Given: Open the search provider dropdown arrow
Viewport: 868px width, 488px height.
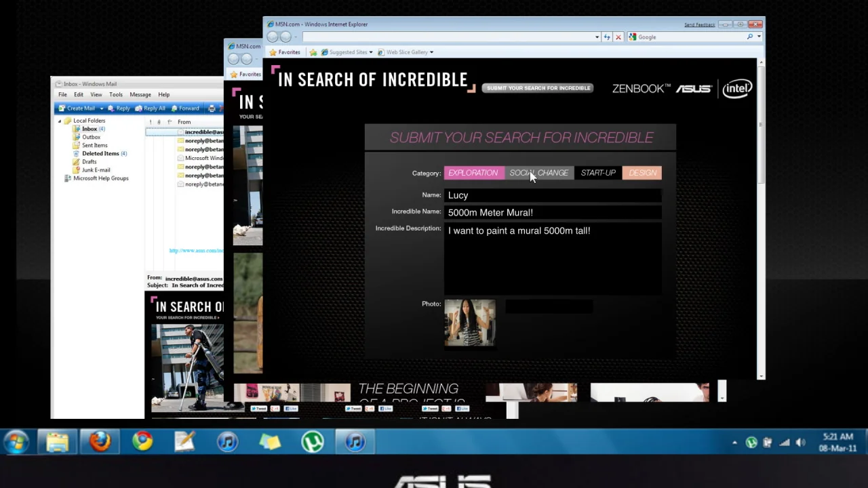Looking at the screenshot, I should click(x=759, y=37).
